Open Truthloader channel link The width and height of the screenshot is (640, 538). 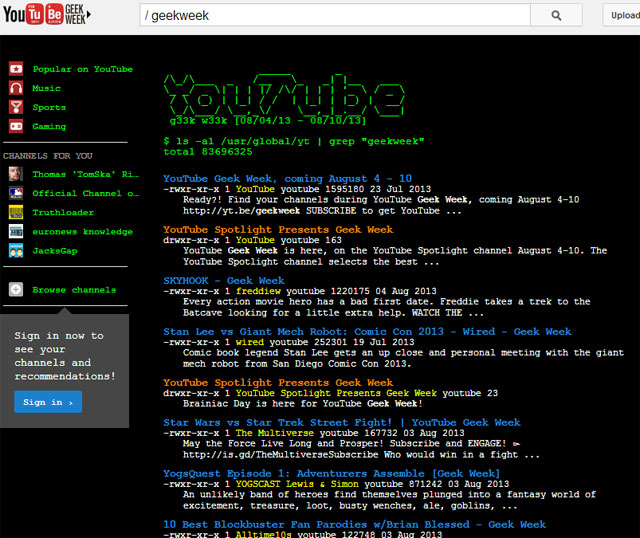click(x=63, y=213)
